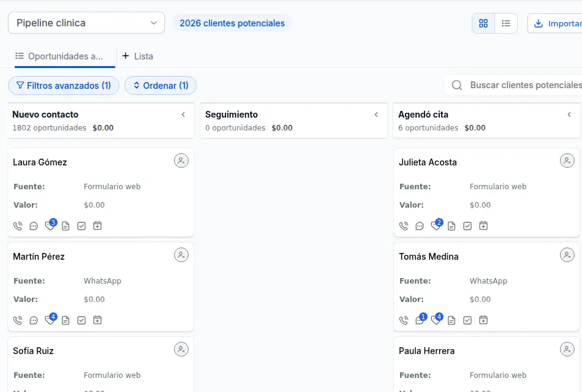
Task: Assign owner on Laura Gómez card
Action: click(x=181, y=160)
